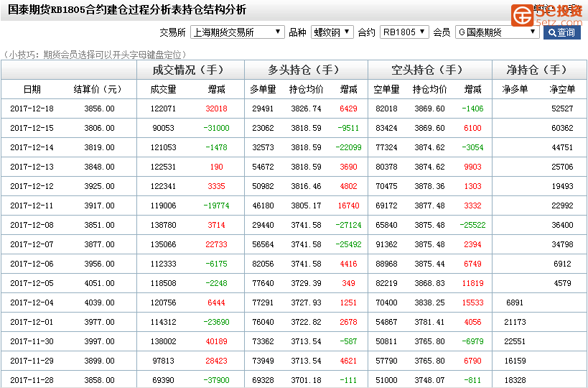The width and height of the screenshot is (588, 388).
Task: Click settlement price 3856.00
Action: [x=99, y=108]
